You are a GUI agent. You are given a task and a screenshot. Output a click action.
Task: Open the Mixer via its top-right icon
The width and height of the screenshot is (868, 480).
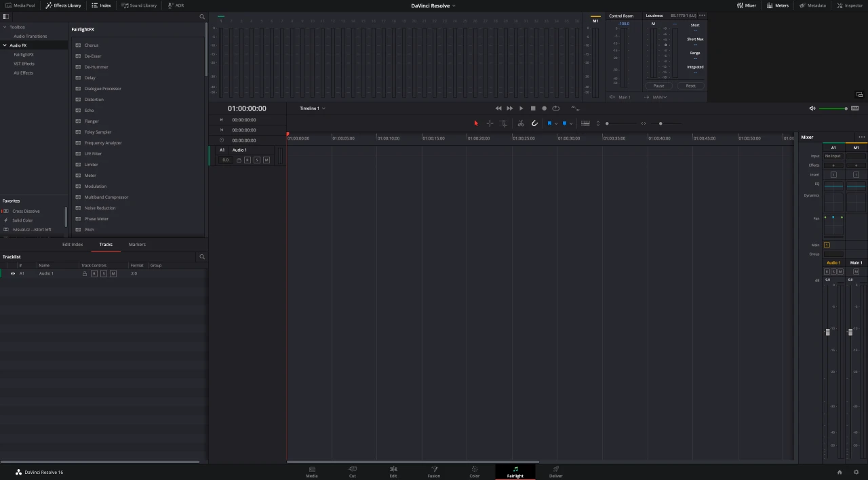tap(747, 5)
